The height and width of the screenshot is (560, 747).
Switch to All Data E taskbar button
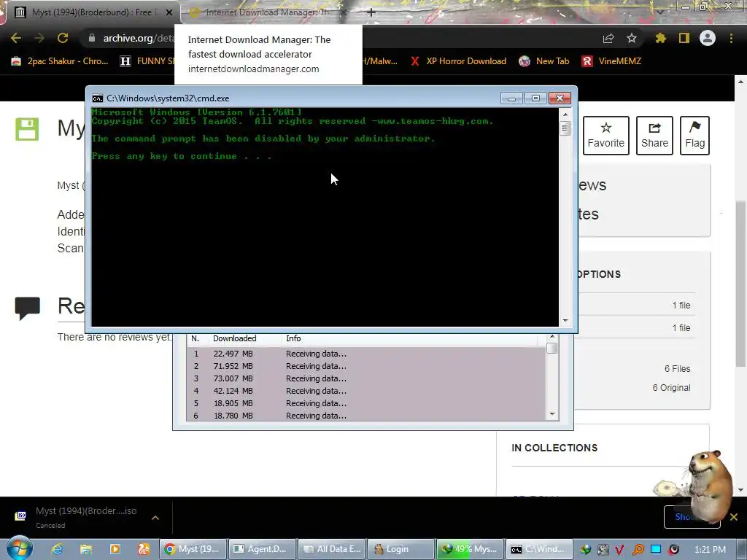coord(332,549)
